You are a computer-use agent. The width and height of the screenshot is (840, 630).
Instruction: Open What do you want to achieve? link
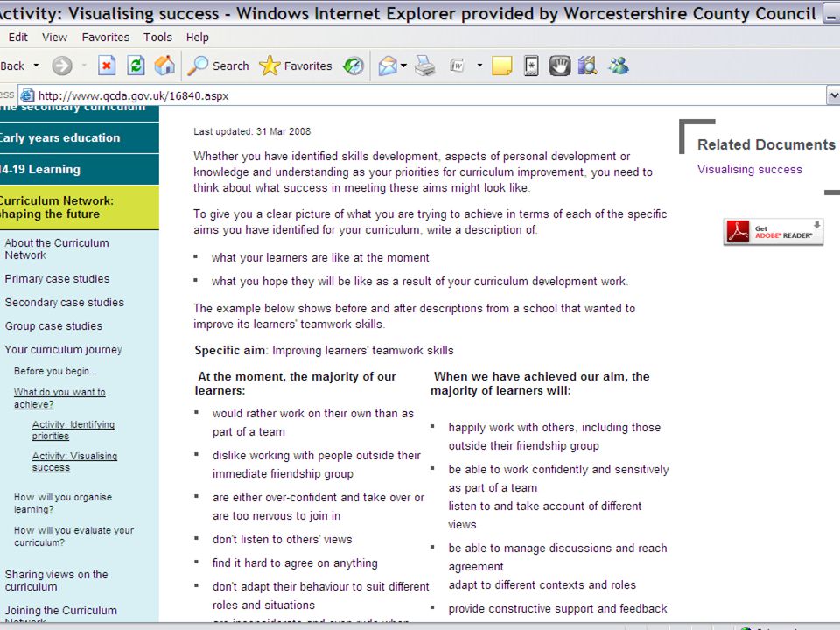(59, 398)
